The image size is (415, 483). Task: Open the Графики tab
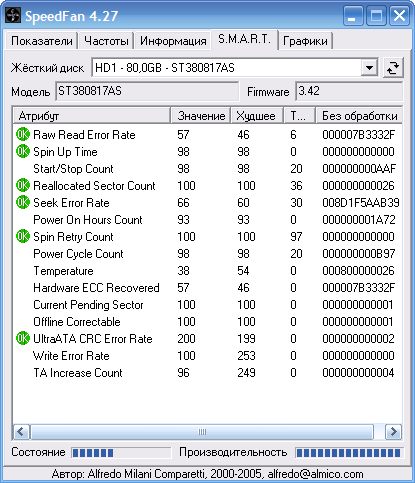305,41
